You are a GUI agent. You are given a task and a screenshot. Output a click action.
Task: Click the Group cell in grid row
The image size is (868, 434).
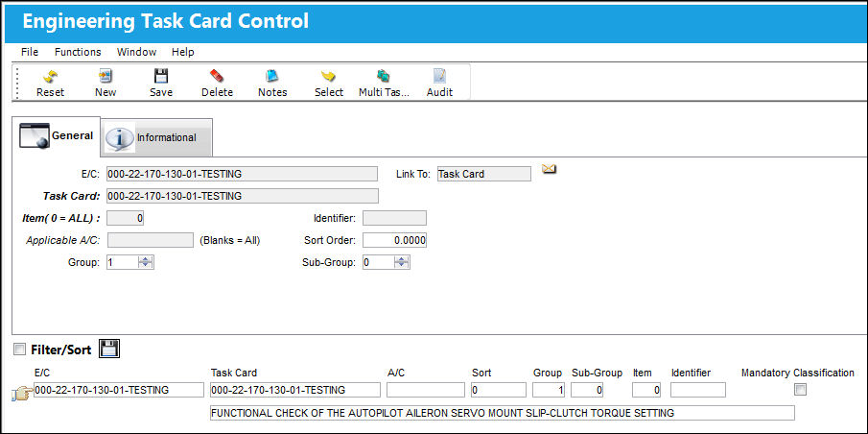550,390
